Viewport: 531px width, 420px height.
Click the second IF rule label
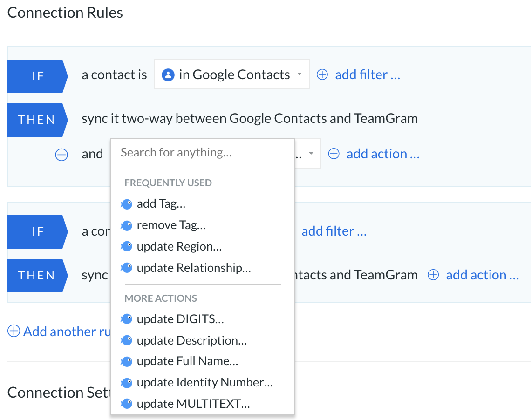38,232
